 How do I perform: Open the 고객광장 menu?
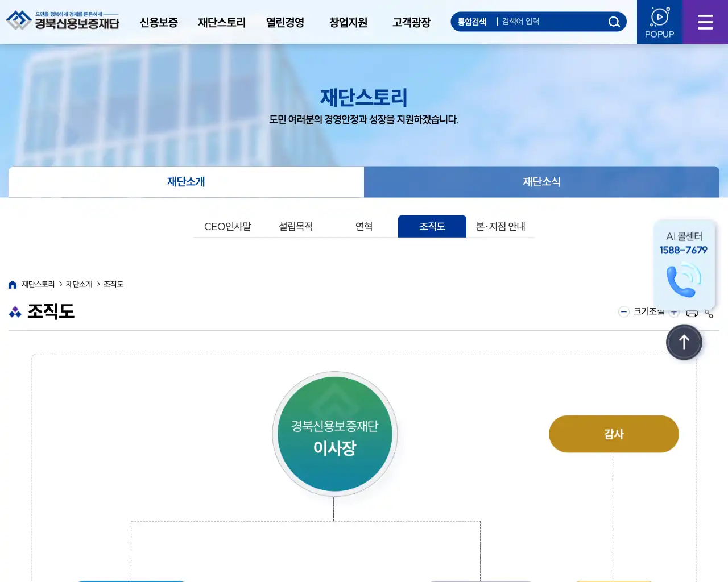pyautogui.click(x=411, y=22)
